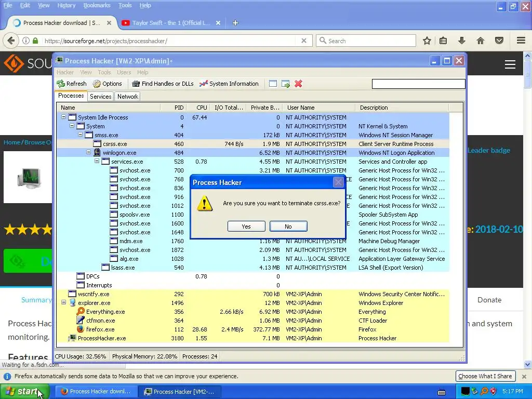The height and width of the screenshot is (399, 532).
Task: Select the winlogon.exe process icon
Action: coord(97,153)
